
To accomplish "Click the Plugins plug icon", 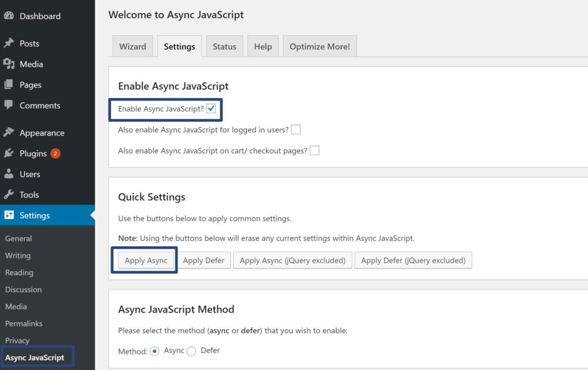I will 9,153.
